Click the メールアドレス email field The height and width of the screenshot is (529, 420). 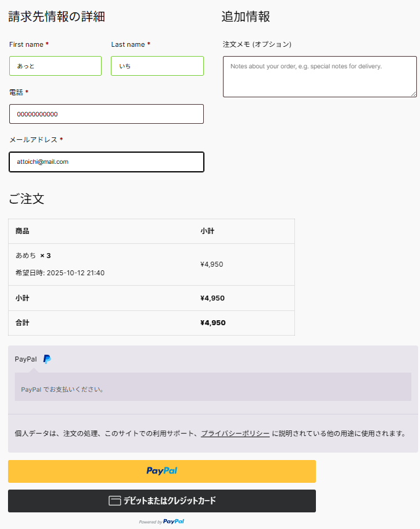click(x=106, y=162)
